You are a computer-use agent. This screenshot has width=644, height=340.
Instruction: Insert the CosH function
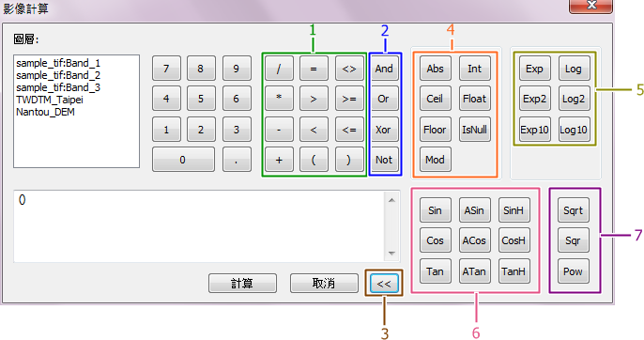pyautogui.click(x=514, y=240)
